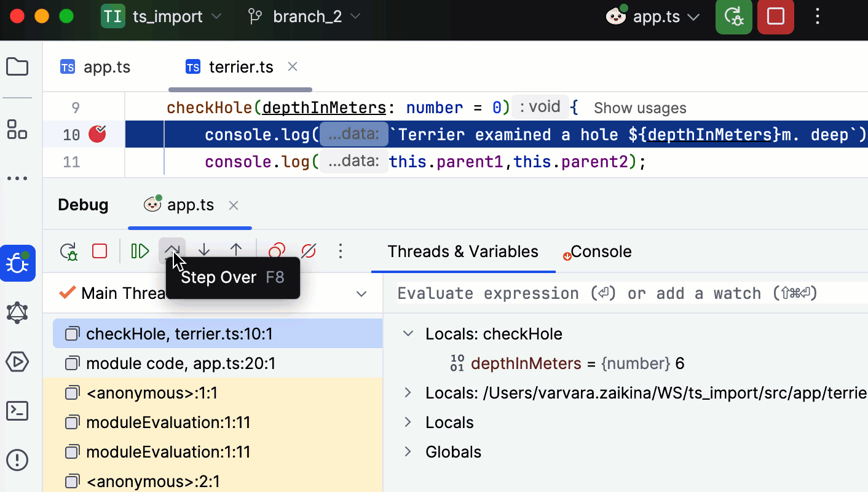Image resolution: width=868 pixels, height=492 pixels.
Task: Open View Breakpoints dialog
Action: 277,251
